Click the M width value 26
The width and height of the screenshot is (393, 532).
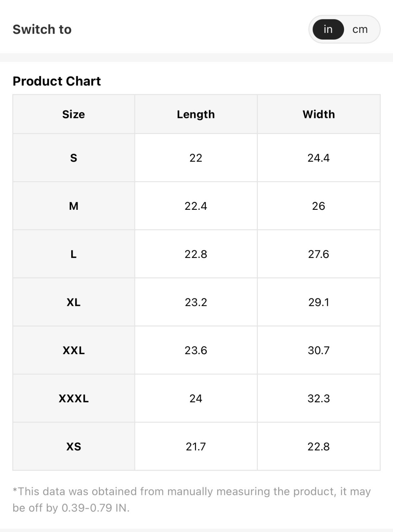click(x=318, y=206)
